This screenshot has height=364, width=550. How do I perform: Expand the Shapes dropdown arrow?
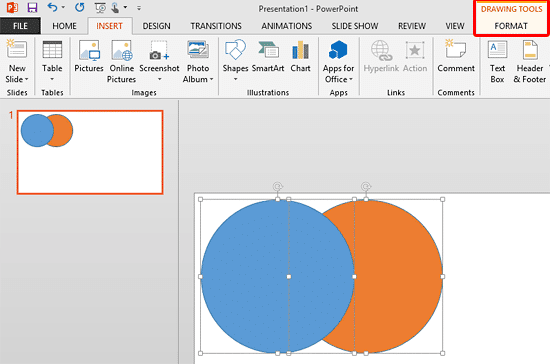tap(235, 79)
